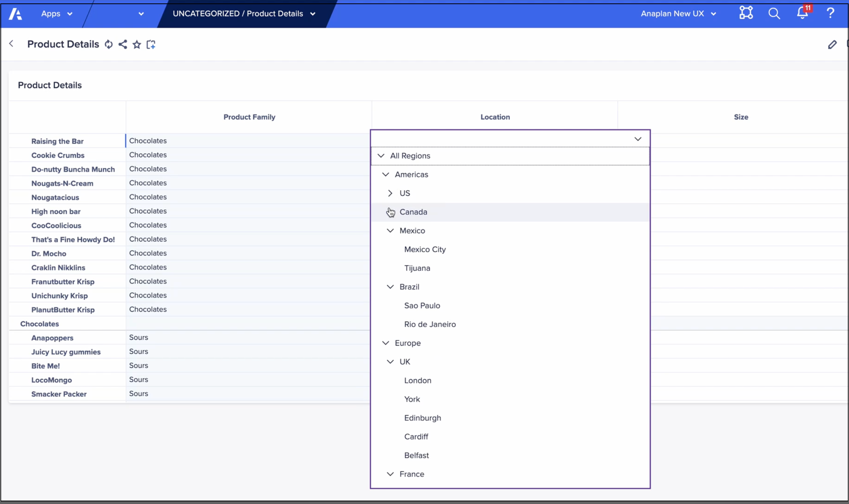Open the model map icon in top bar
This screenshot has height=504, width=849.
[x=746, y=13]
